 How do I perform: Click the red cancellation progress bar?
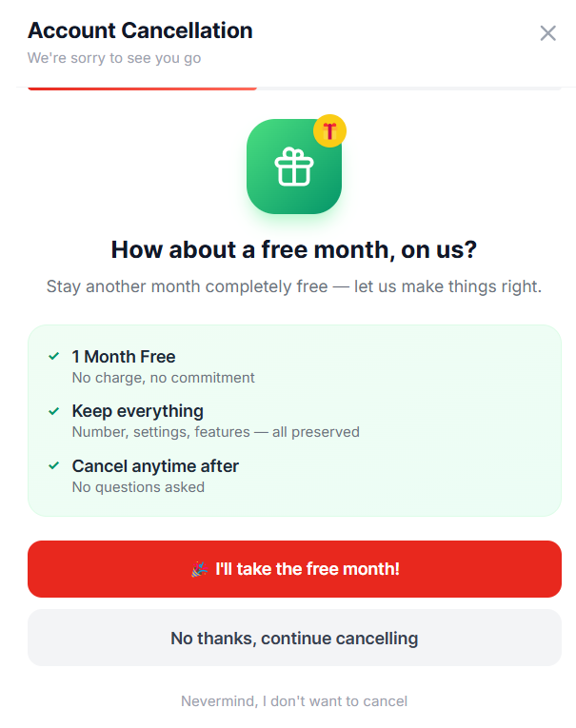click(142, 89)
